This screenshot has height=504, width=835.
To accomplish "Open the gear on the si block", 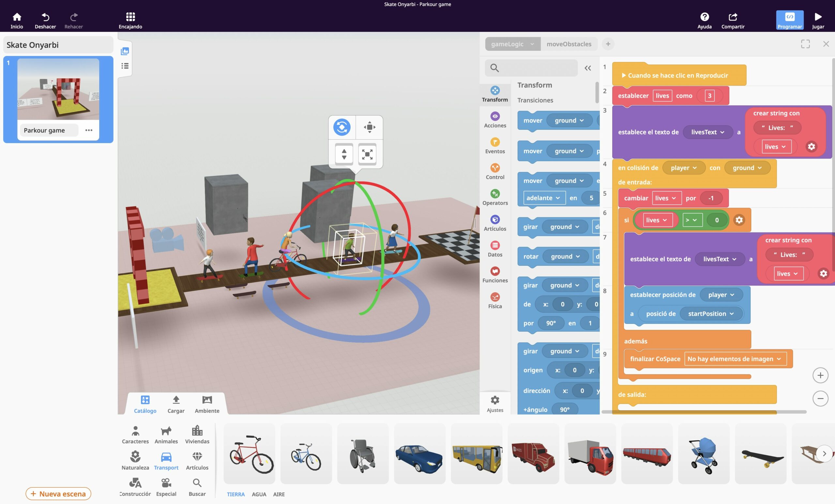I will (x=739, y=220).
